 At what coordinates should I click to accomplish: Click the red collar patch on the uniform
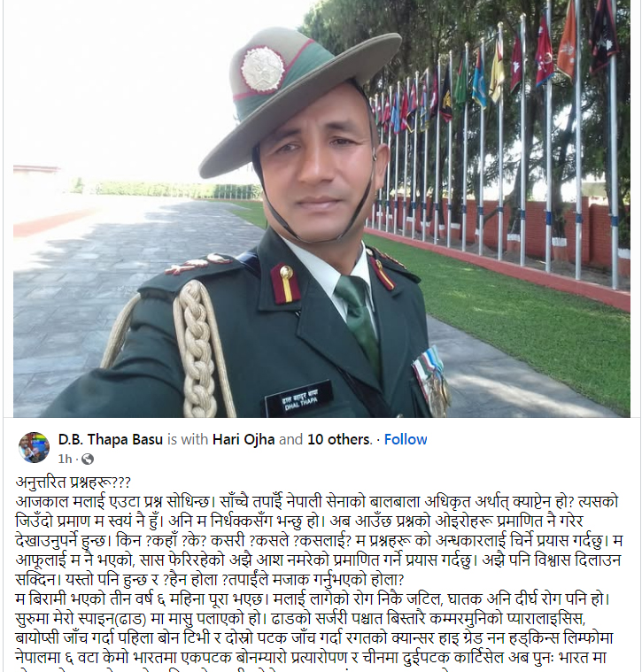[285, 283]
